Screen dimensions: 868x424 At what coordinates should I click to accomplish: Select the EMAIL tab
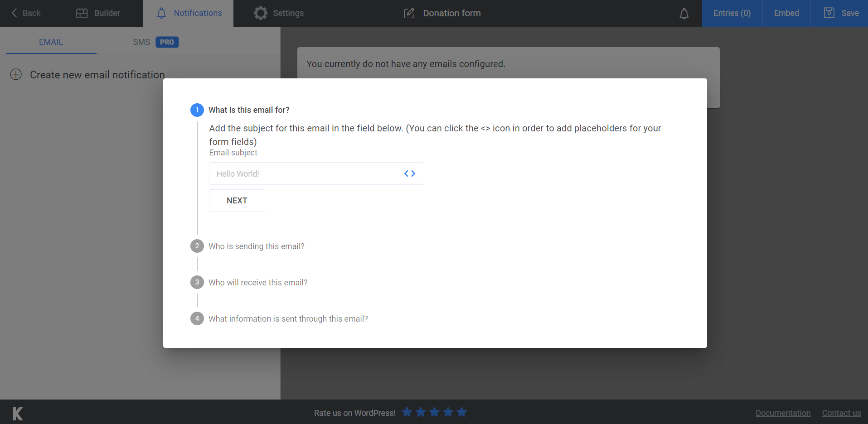tap(51, 42)
